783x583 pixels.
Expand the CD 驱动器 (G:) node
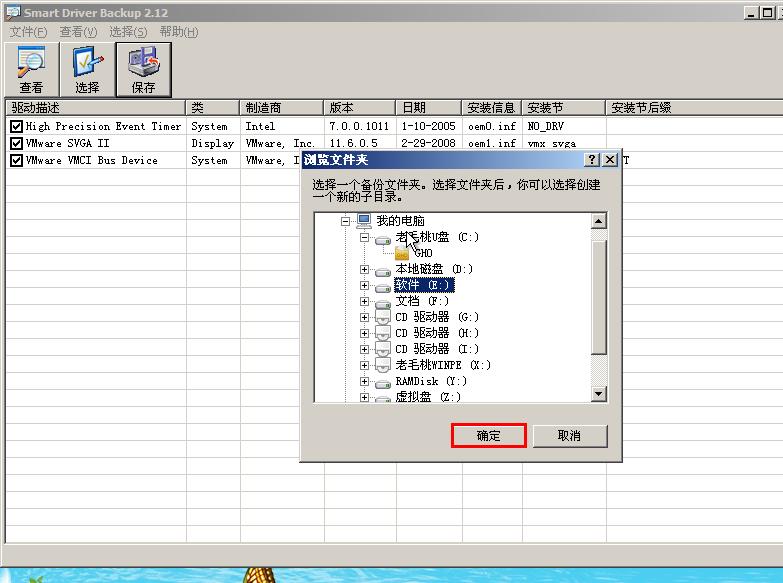pos(365,317)
